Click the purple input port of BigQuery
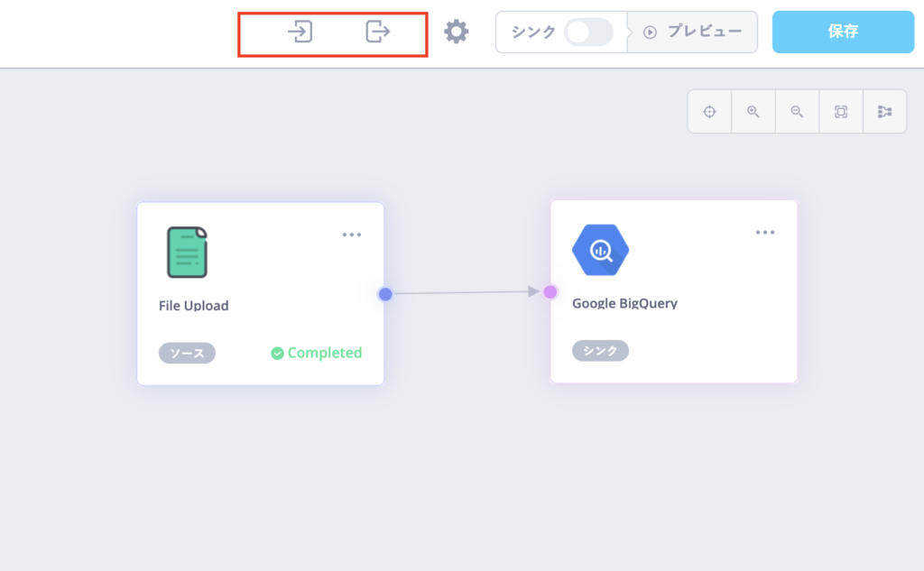 tap(550, 291)
